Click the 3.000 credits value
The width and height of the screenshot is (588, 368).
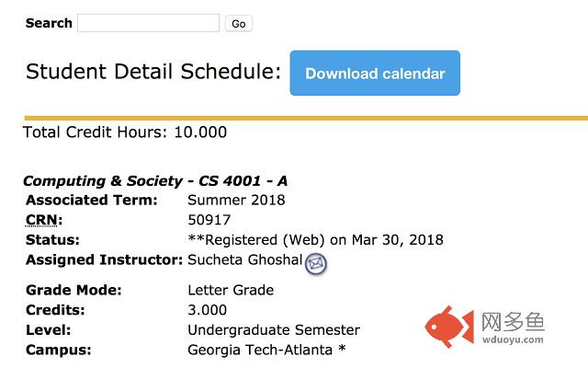207,310
